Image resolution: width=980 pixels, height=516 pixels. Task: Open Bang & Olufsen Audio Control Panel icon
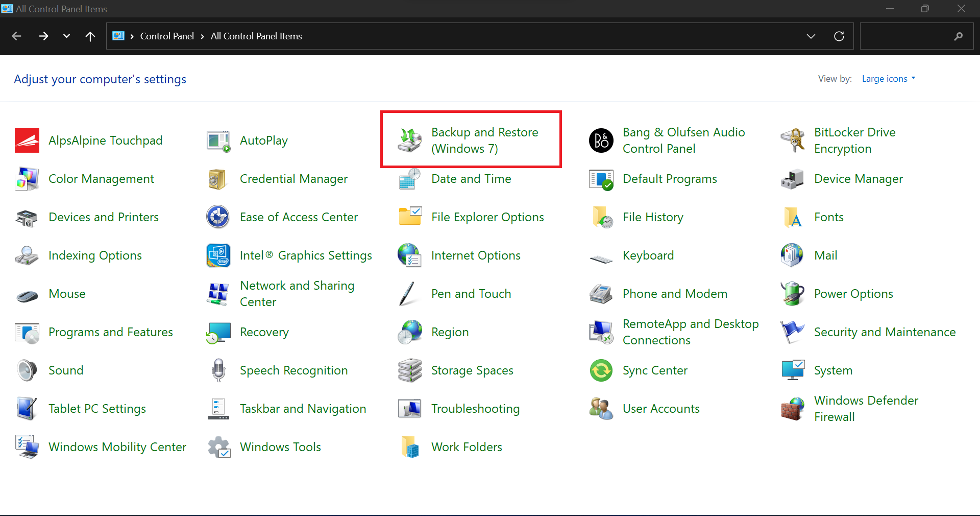[601, 140]
